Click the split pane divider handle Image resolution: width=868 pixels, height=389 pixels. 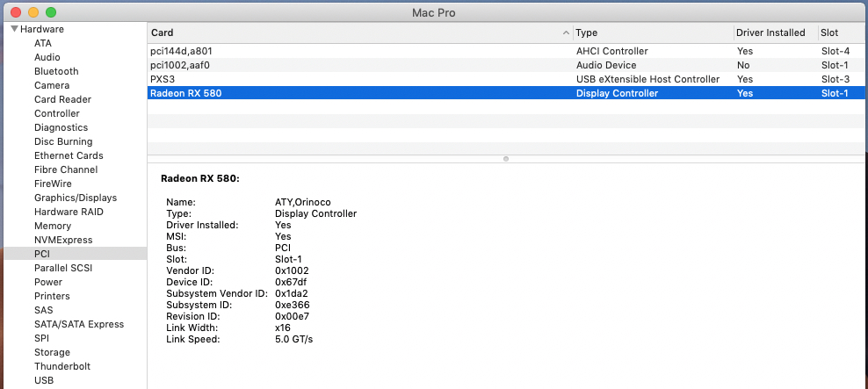(x=506, y=159)
